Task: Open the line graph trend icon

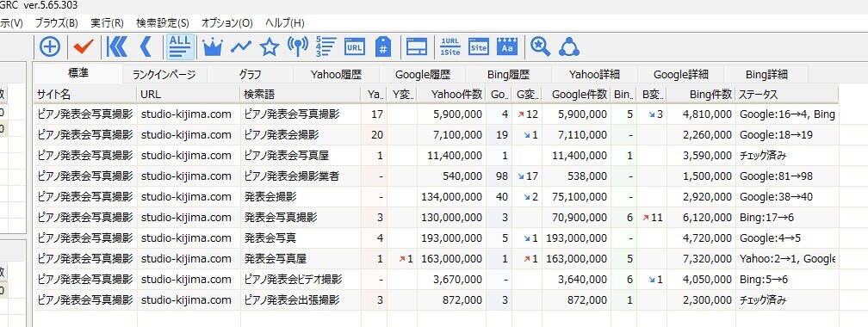Action: coord(241,47)
